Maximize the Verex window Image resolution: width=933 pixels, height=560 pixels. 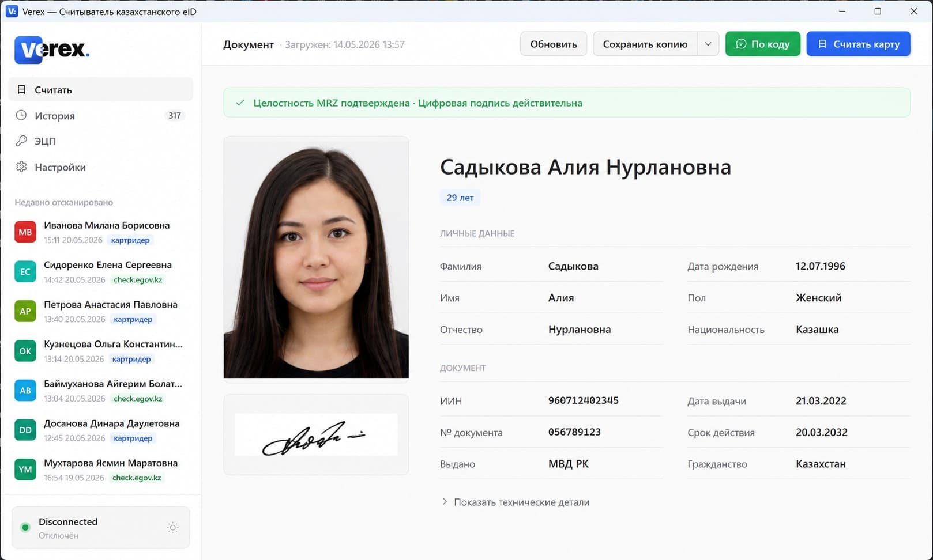coord(878,12)
